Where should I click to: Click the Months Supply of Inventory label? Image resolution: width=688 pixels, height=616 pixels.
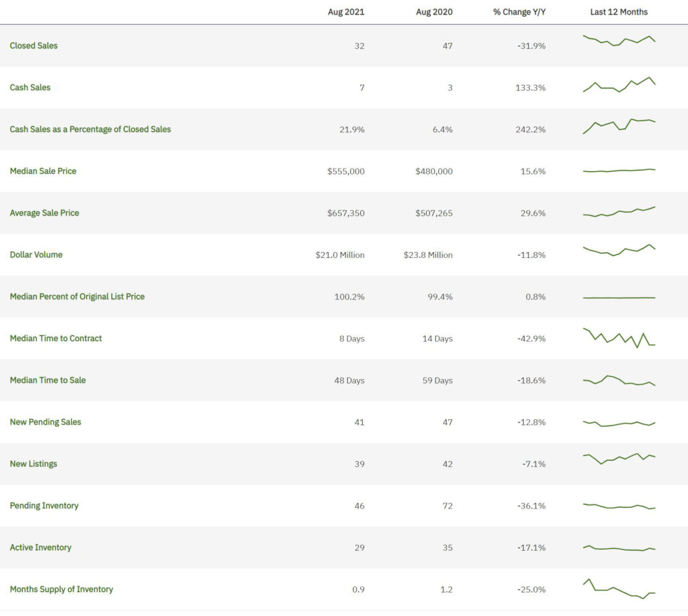pyautogui.click(x=61, y=589)
